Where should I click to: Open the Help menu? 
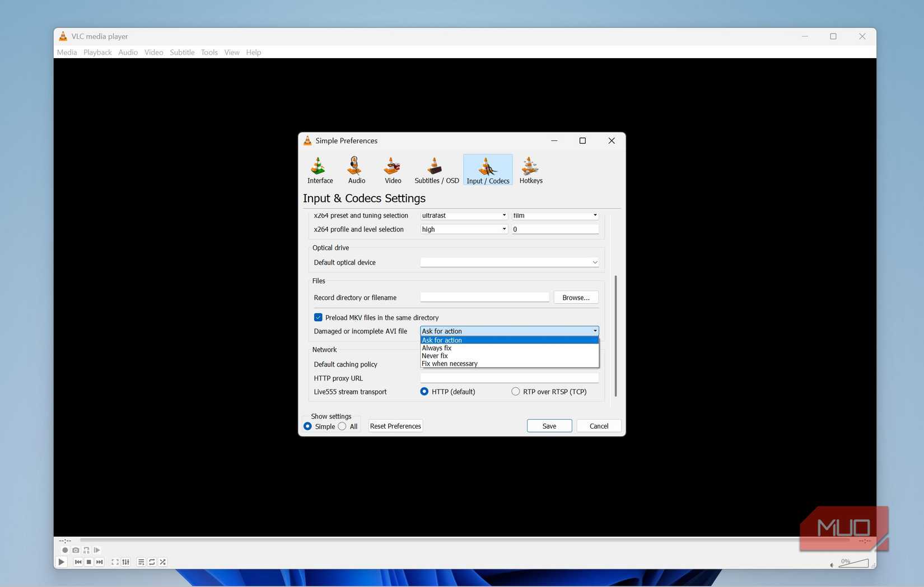[253, 52]
